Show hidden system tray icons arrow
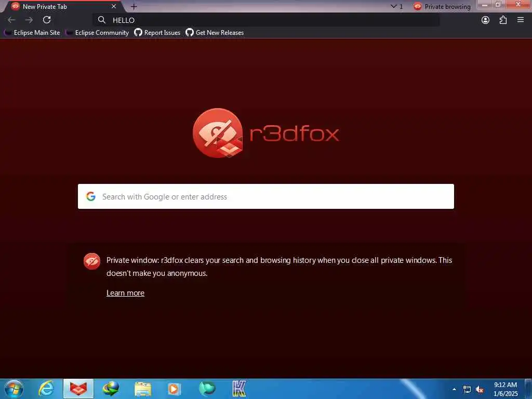This screenshot has height=399, width=532. click(454, 390)
